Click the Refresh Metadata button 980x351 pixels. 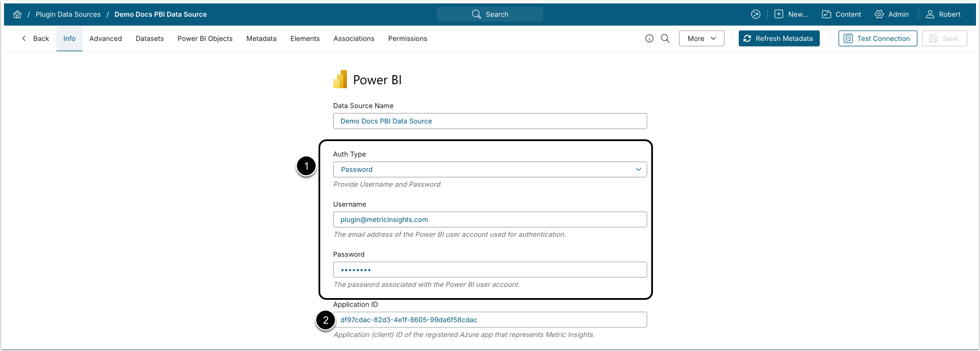point(779,39)
